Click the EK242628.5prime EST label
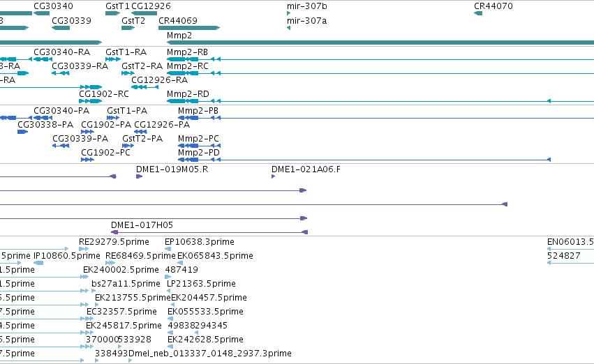Viewport: 594px width, 364px height. (205, 340)
